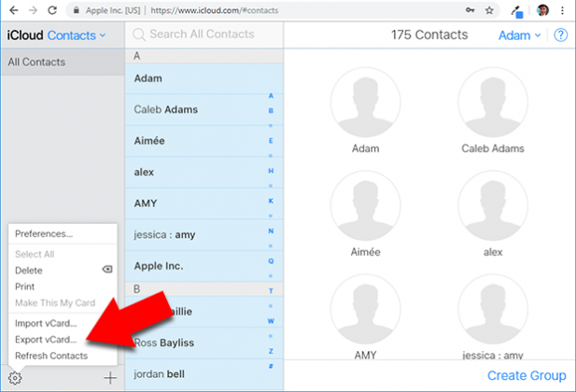Open the saved password key icon

[x=471, y=10]
